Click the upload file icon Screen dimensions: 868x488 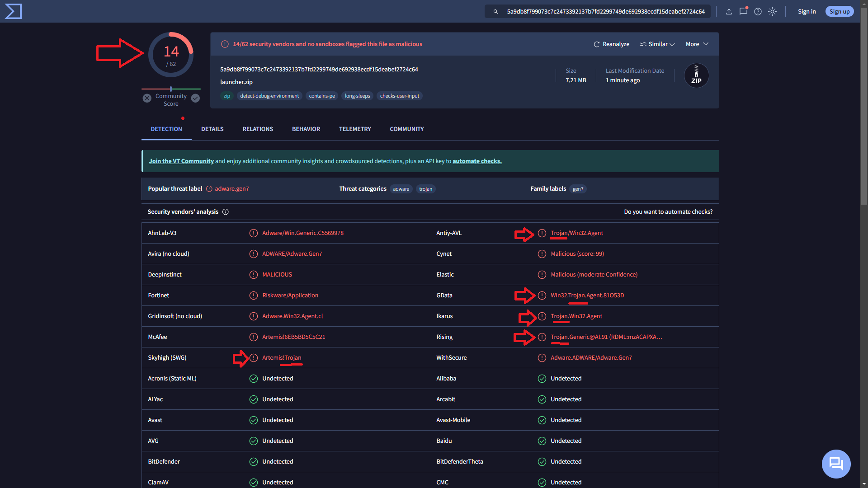729,12
